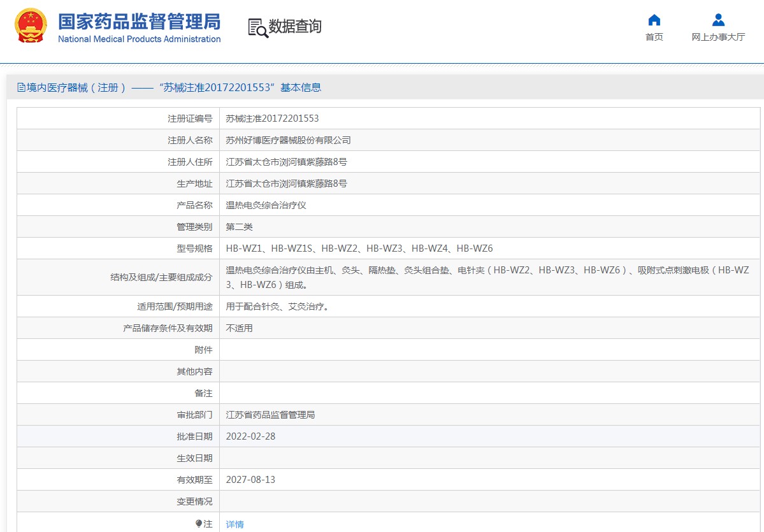The height and width of the screenshot is (532, 764).
Task: Click the HB-WZ1 model specification list
Action: click(x=359, y=248)
